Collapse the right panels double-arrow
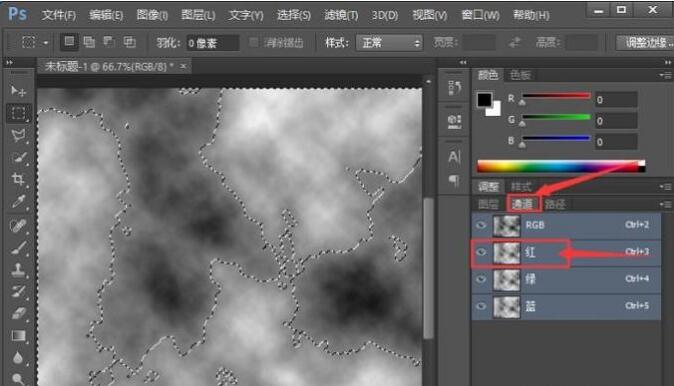The image size is (674, 386). click(667, 63)
